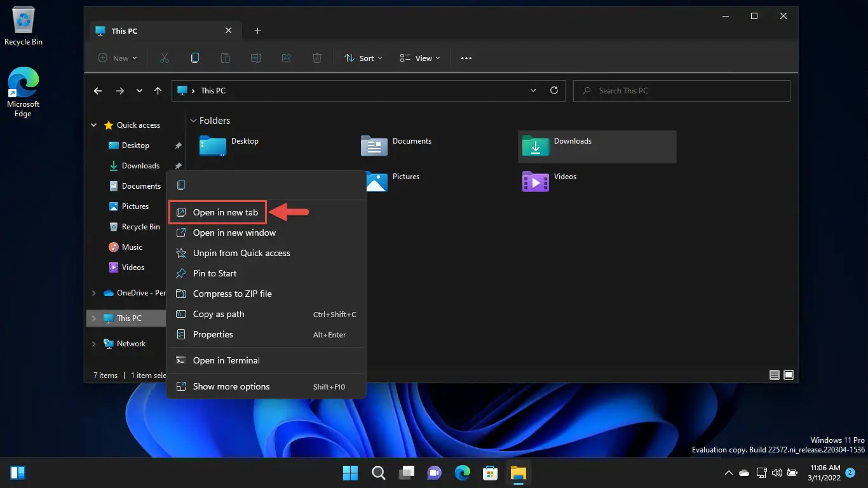Viewport: 868px width, 488px height.
Task: Open Task View on the taskbar
Action: [406, 473]
